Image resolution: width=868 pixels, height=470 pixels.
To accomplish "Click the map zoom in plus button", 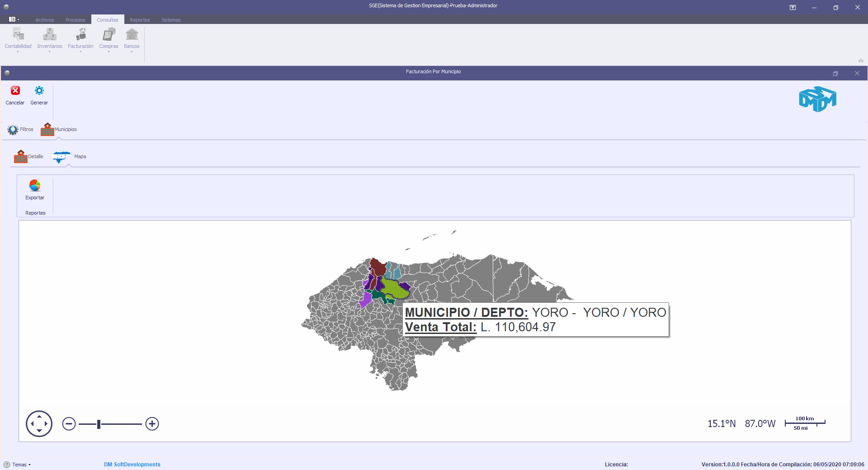I will 152,424.
